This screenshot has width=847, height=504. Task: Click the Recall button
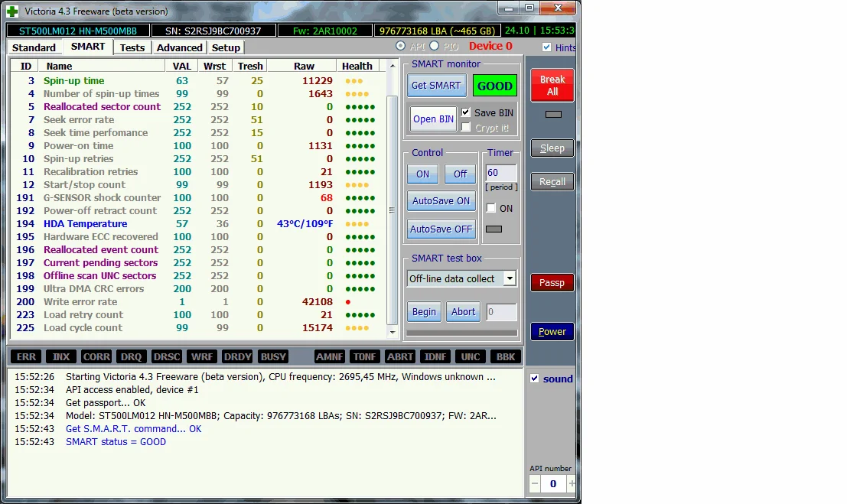point(552,181)
